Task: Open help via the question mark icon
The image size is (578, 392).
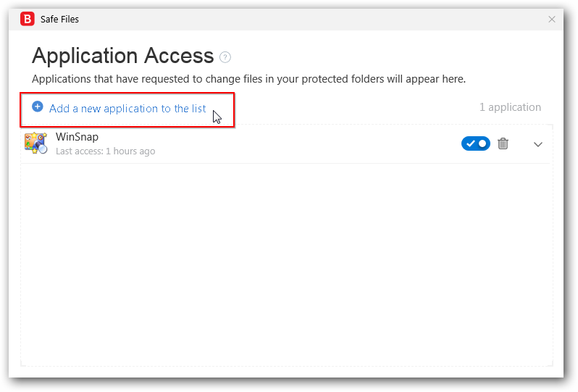Action: 225,57
